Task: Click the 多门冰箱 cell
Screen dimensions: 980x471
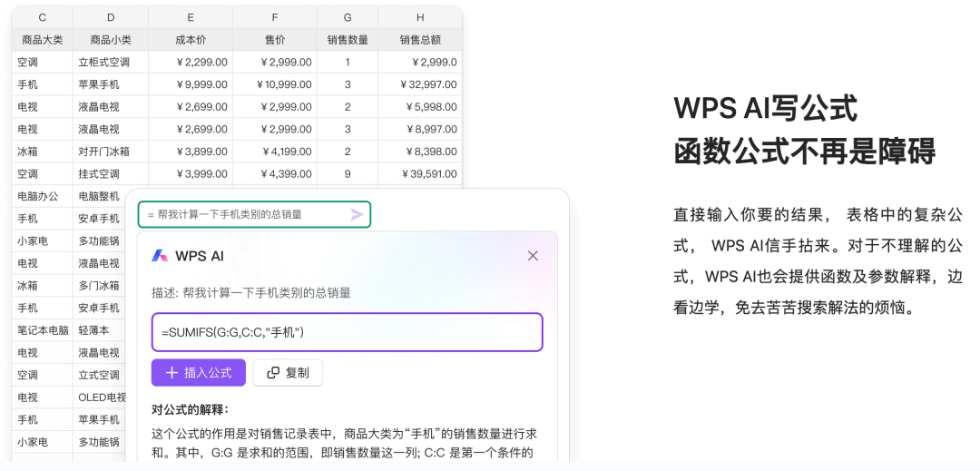Action: [100, 286]
